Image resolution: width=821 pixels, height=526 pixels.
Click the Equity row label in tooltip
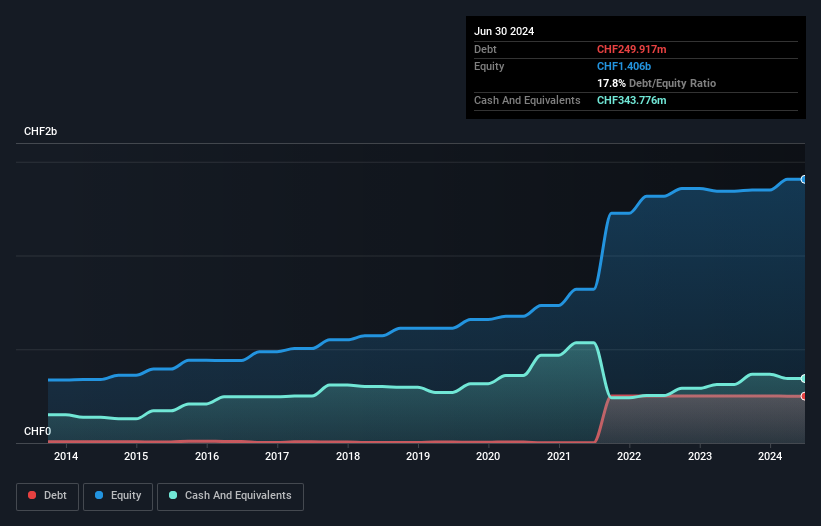coord(489,66)
